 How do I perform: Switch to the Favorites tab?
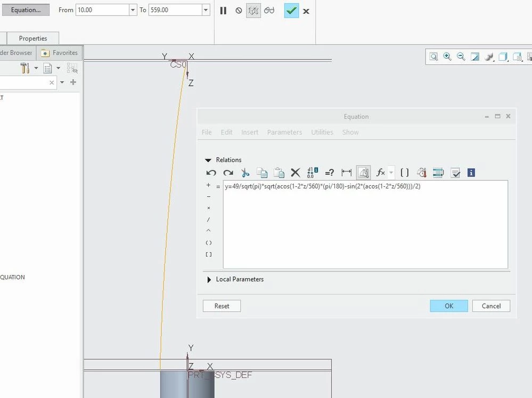[59, 53]
